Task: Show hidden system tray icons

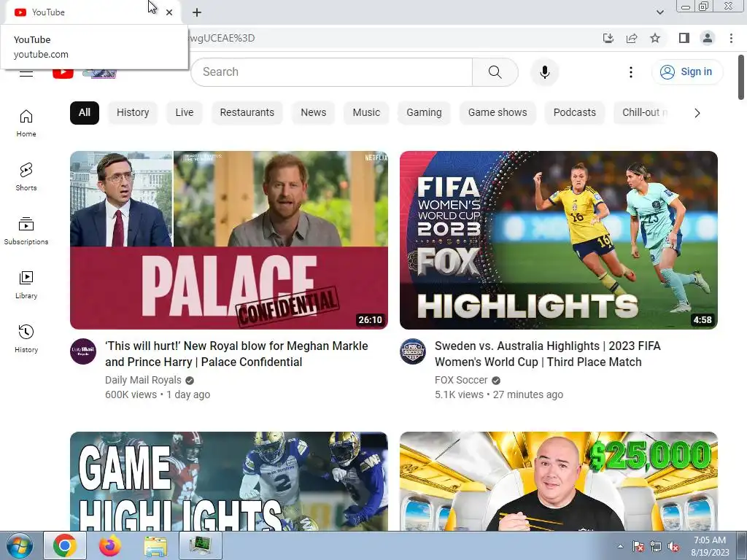Action: tap(620, 546)
